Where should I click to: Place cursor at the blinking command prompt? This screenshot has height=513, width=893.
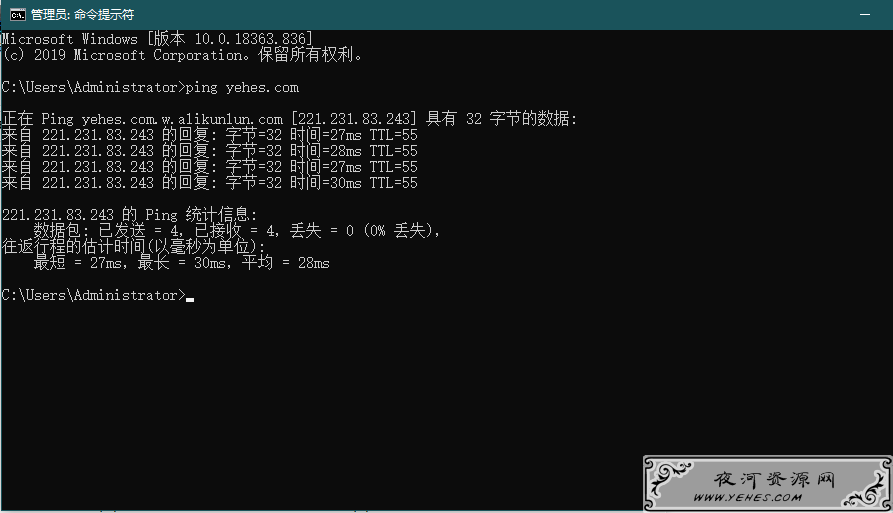click(x=190, y=296)
